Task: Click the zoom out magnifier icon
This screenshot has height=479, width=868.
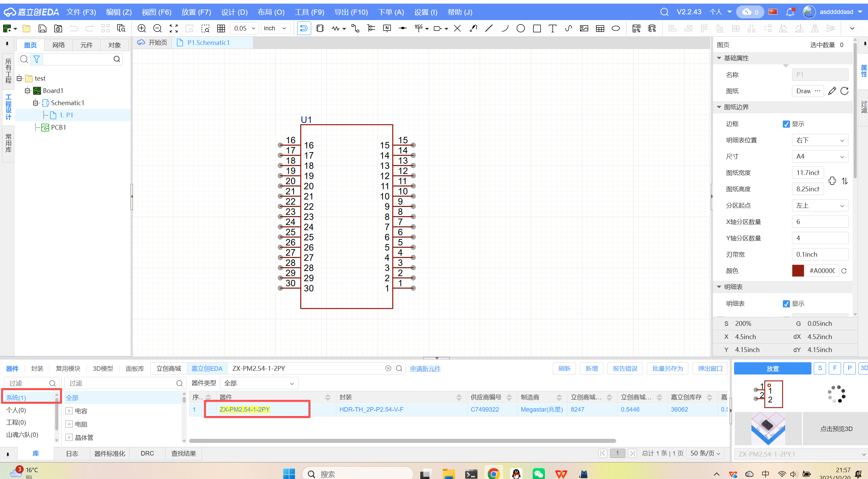Action: (x=157, y=29)
